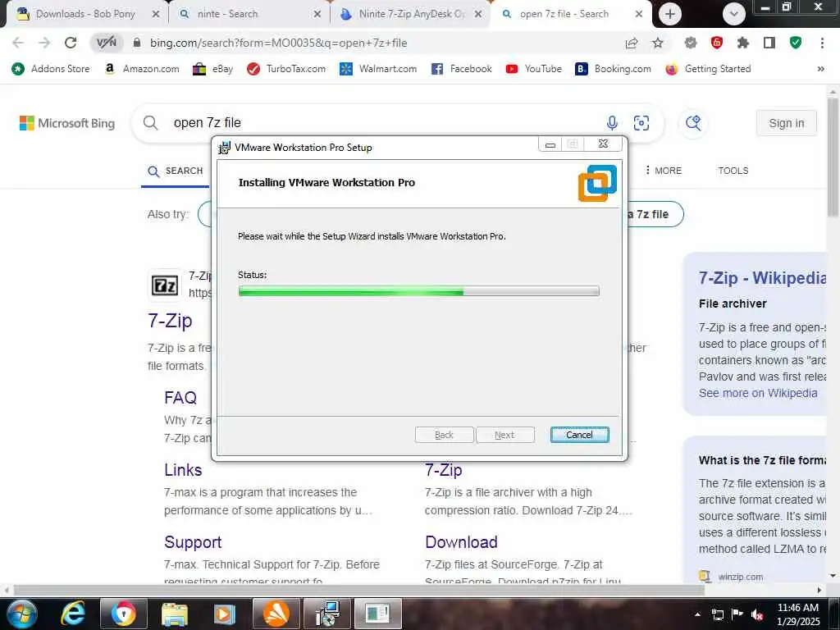
Task: Bookmark this page with star icon
Action: (x=658, y=43)
